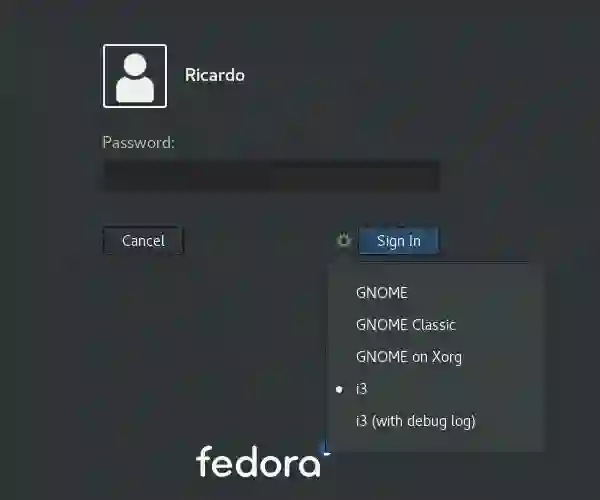600x500 pixels.
Task: Click the word Classic in the session menu
Action: click(434, 325)
